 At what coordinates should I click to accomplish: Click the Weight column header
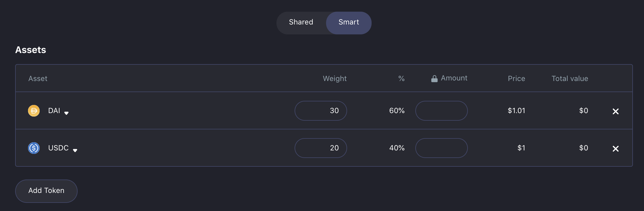coord(335,79)
